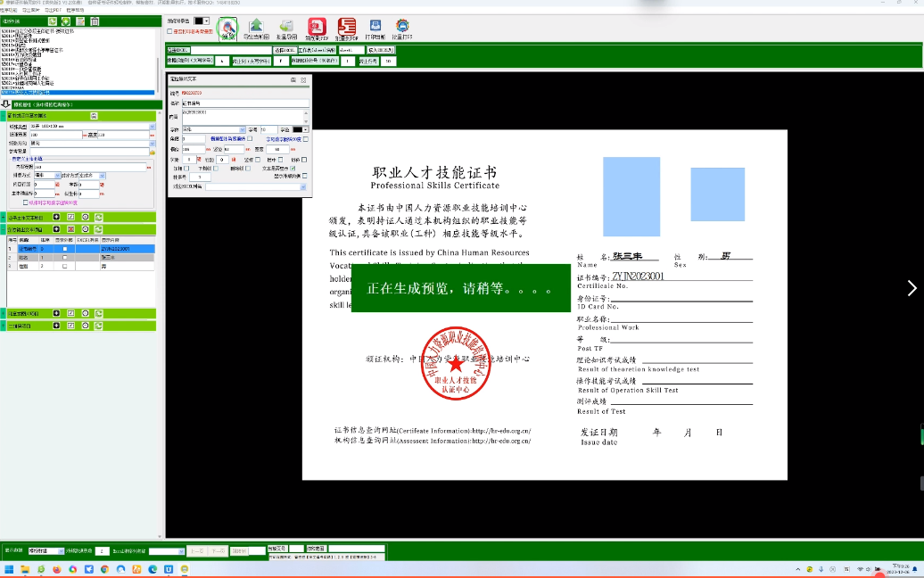Open the paper type dropdown showing 100×100
Image resolution: width=924 pixels, height=578 pixels.
tap(152, 127)
